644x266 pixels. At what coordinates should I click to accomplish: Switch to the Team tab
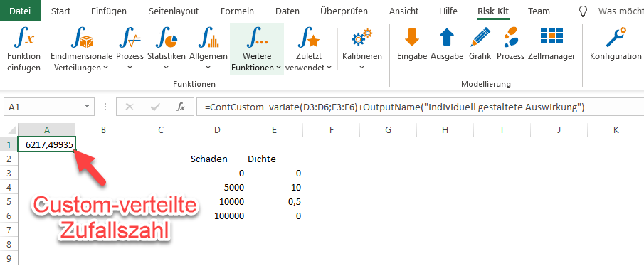click(x=539, y=11)
